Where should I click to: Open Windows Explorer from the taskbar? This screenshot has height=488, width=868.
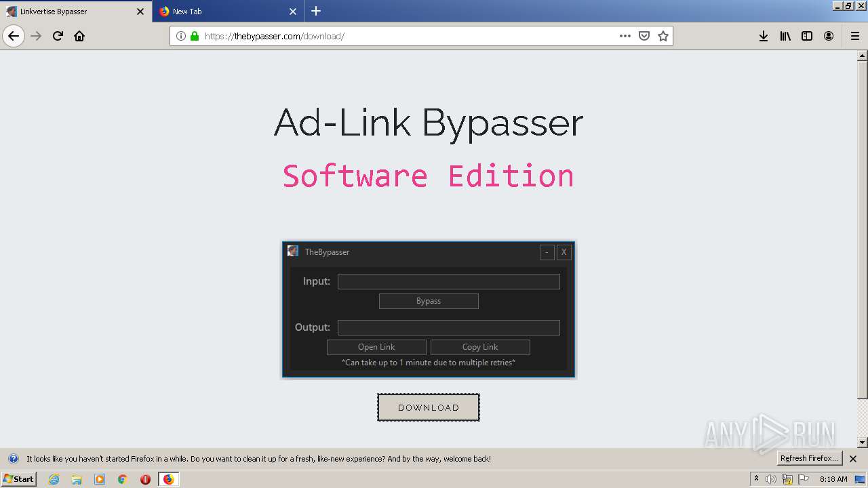pyautogui.click(x=77, y=479)
